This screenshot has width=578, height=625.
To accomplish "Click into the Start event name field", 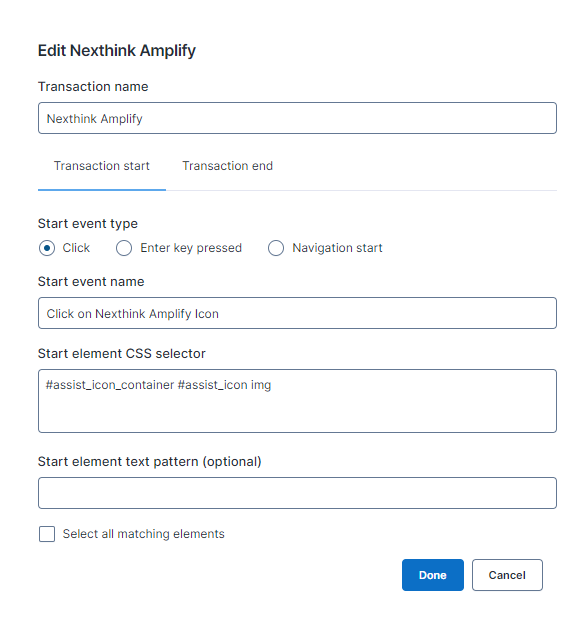I will pyautogui.click(x=297, y=313).
